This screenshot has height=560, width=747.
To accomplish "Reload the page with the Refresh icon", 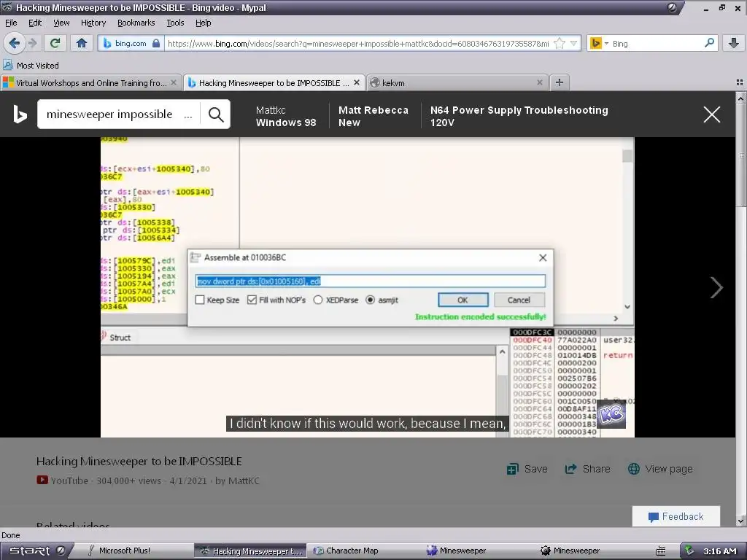I will pyautogui.click(x=55, y=43).
